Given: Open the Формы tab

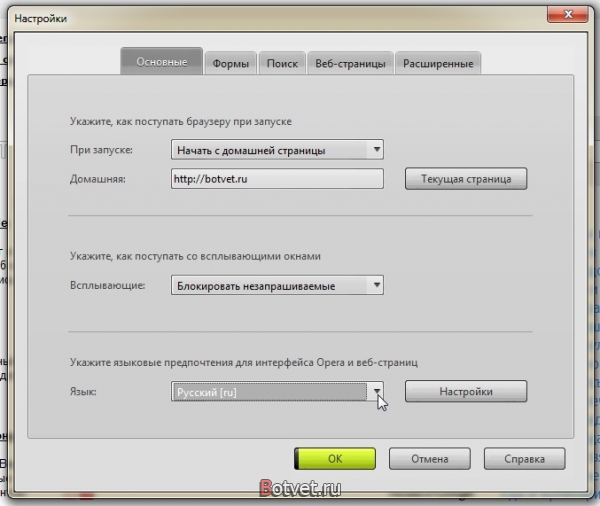Looking at the screenshot, I should [230, 64].
